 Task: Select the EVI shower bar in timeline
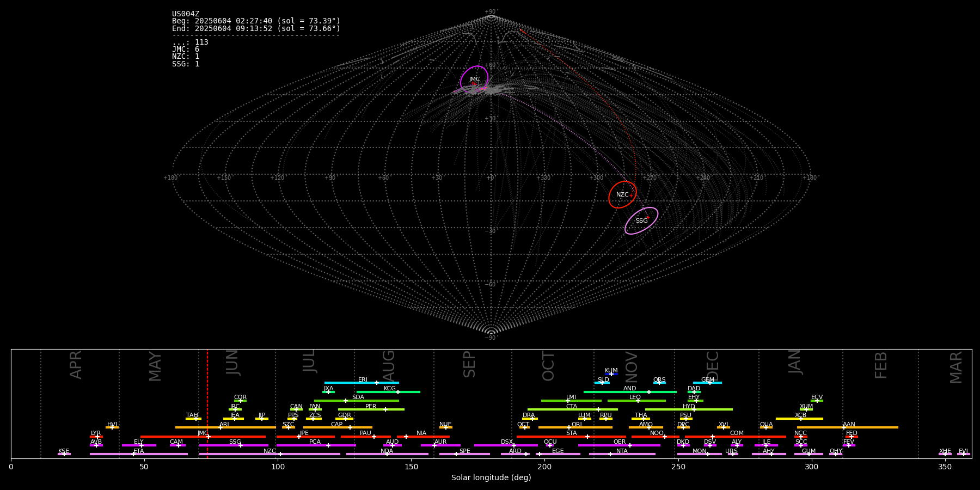click(x=964, y=454)
